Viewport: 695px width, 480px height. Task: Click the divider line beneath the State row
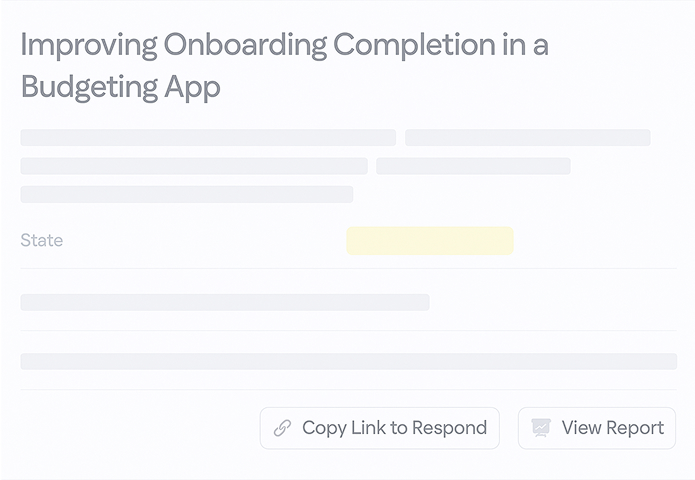point(349,268)
